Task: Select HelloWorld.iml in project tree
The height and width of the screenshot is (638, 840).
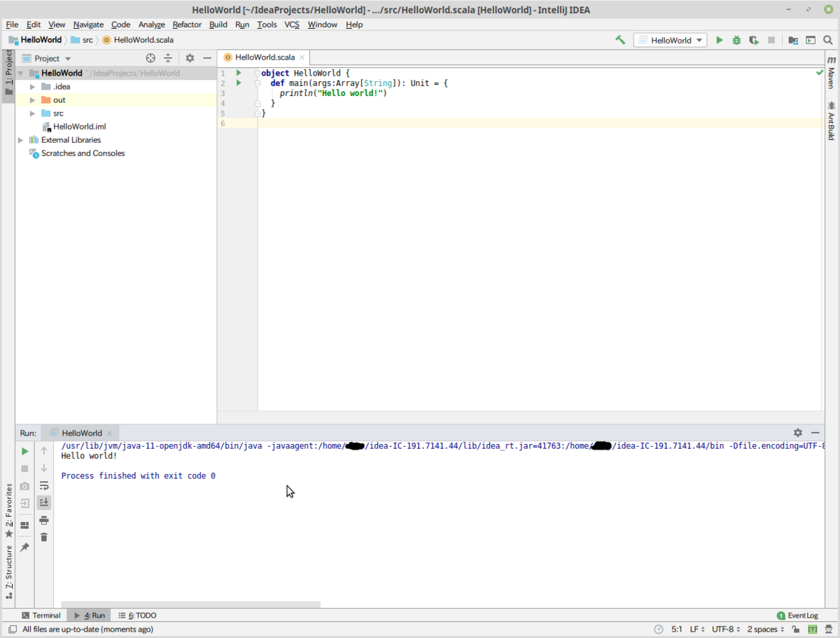Action: click(x=74, y=127)
